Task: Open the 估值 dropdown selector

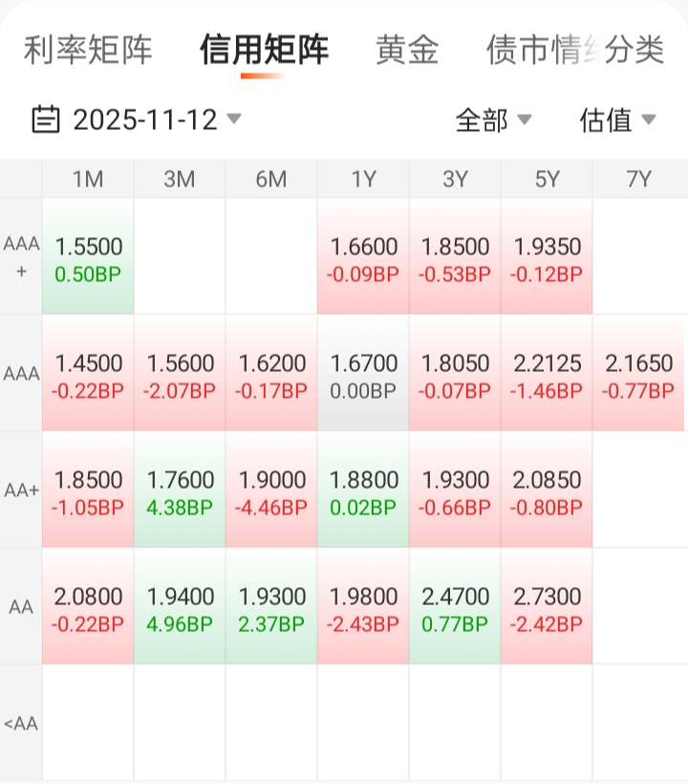Action: tap(617, 120)
